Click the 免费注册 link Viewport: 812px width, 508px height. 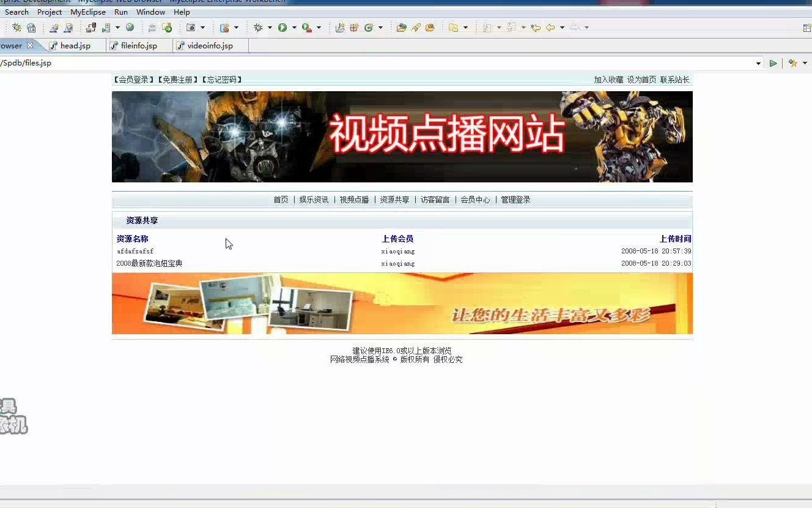point(177,80)
